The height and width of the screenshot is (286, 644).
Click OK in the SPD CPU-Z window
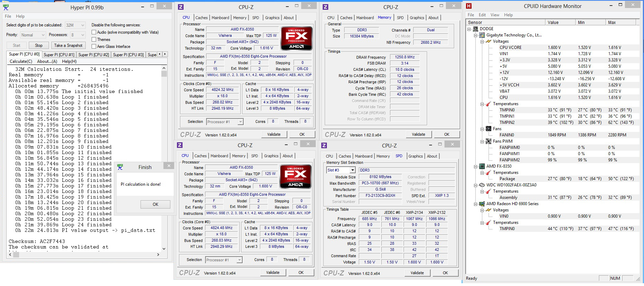click(446, 273)
